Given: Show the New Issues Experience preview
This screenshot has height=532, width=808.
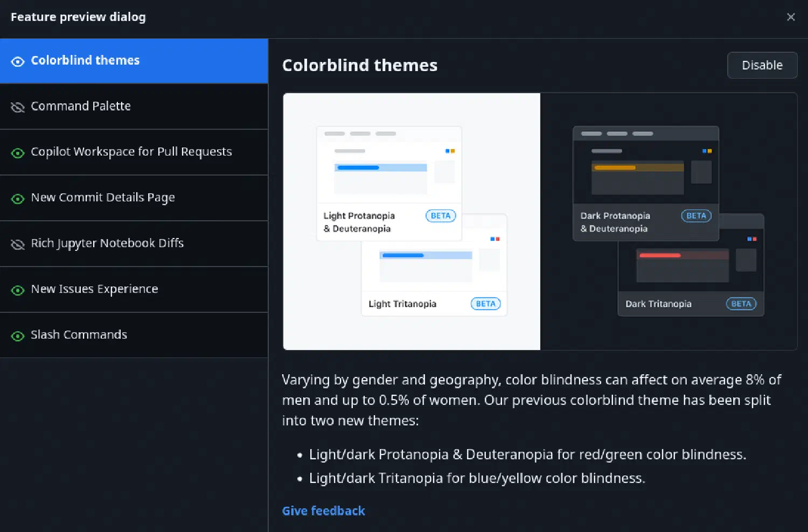Looking at the screenshot, I should [94, 290].
